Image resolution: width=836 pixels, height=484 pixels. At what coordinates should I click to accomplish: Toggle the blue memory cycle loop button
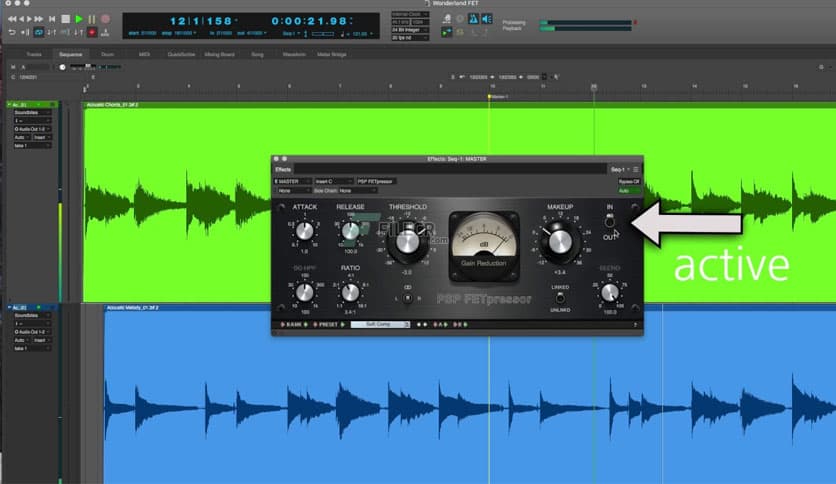coord(38,33)
